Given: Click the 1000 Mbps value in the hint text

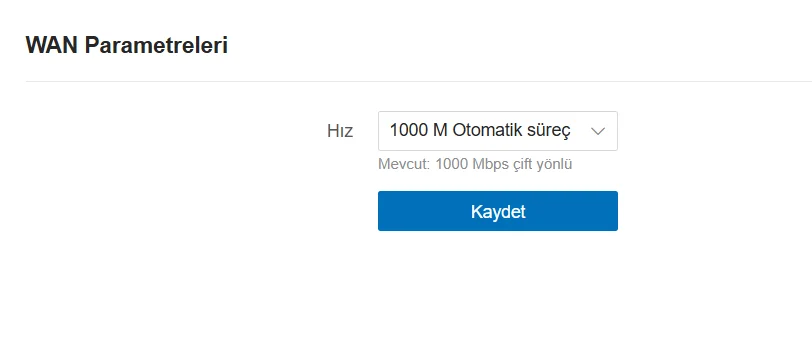Looking at the screenshot, I should (x=472, y=165).
